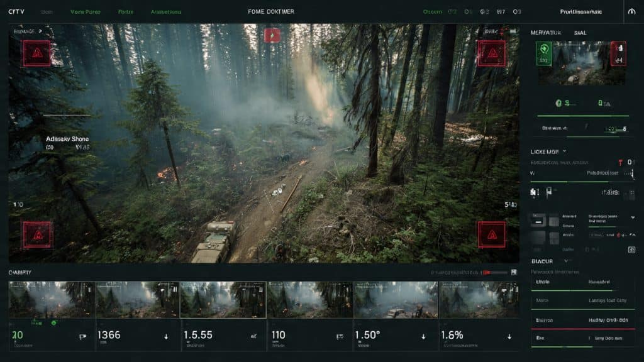
Task: Click the bottom-right red warning marker
Action: pyautogui.click(x=491, y=234)
